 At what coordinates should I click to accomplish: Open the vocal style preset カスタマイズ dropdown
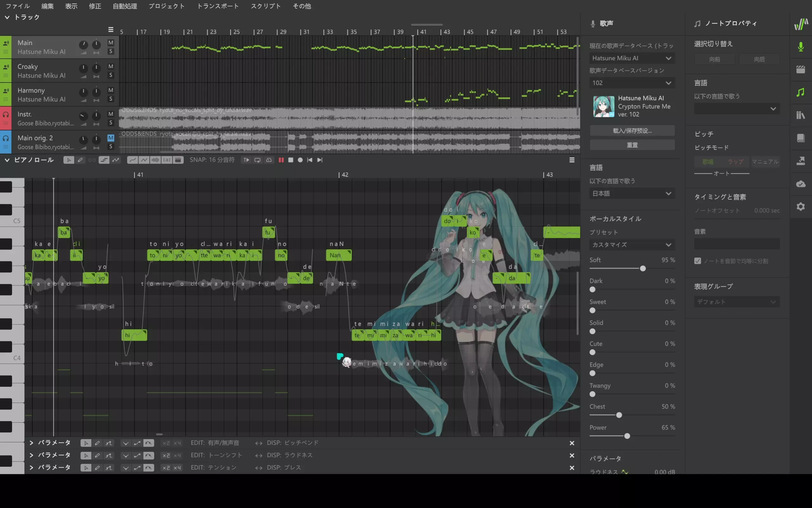coord(632,244)
